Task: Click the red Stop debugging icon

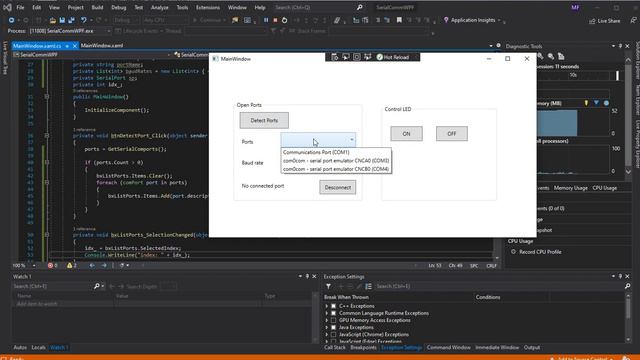Action: [275, 20]
